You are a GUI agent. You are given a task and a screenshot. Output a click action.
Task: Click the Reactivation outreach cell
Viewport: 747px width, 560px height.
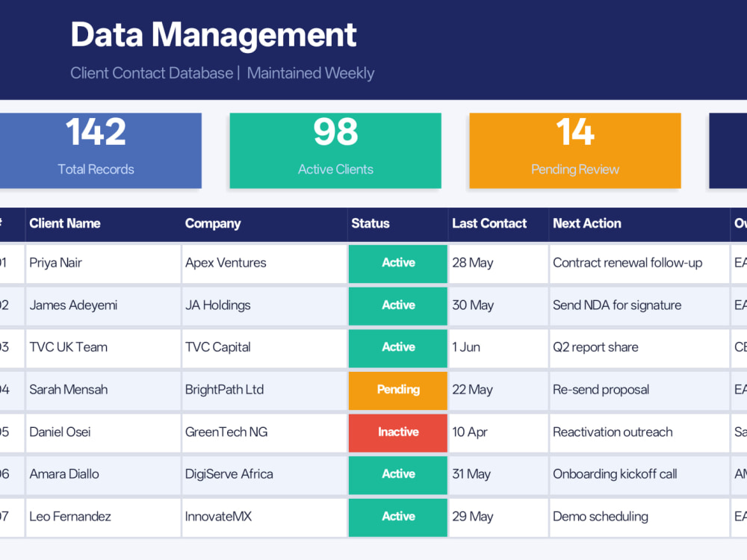pos(639,432)
